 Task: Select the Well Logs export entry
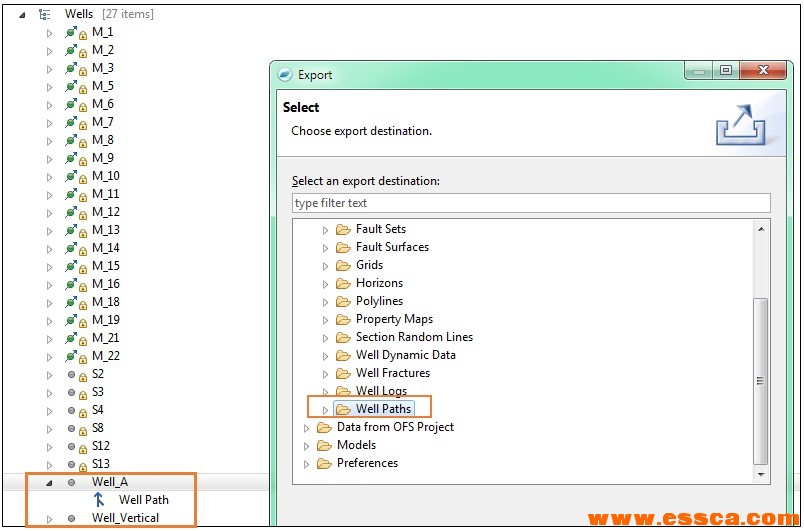(x=381, y=391)
